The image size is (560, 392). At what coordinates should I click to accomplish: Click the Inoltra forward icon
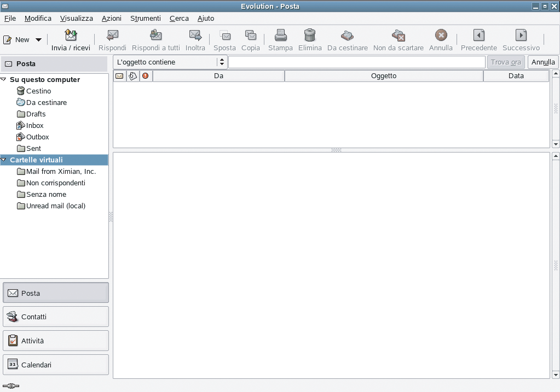coord(195,36)
